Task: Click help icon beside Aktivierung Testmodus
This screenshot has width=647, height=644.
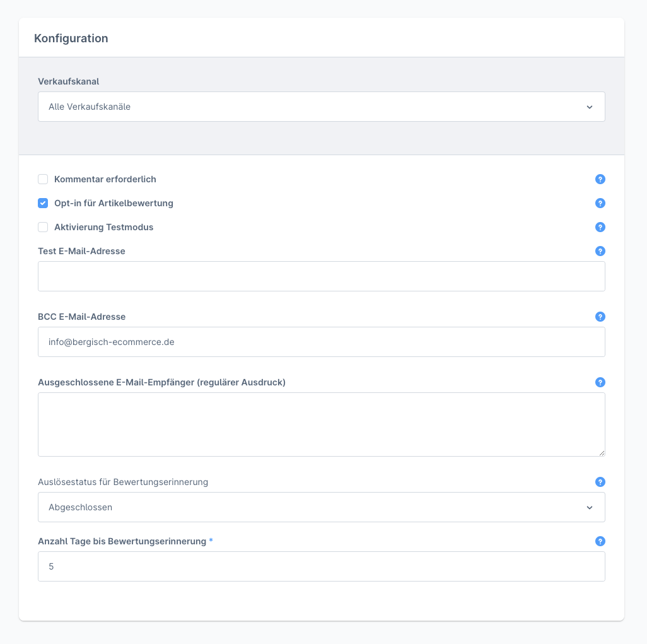Action: click(x=600, y=227)
